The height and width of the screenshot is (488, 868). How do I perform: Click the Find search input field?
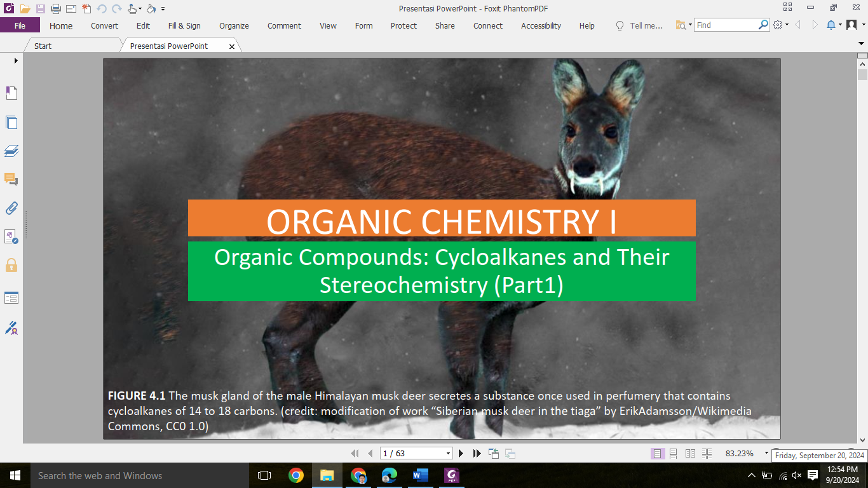pos(726,25)
